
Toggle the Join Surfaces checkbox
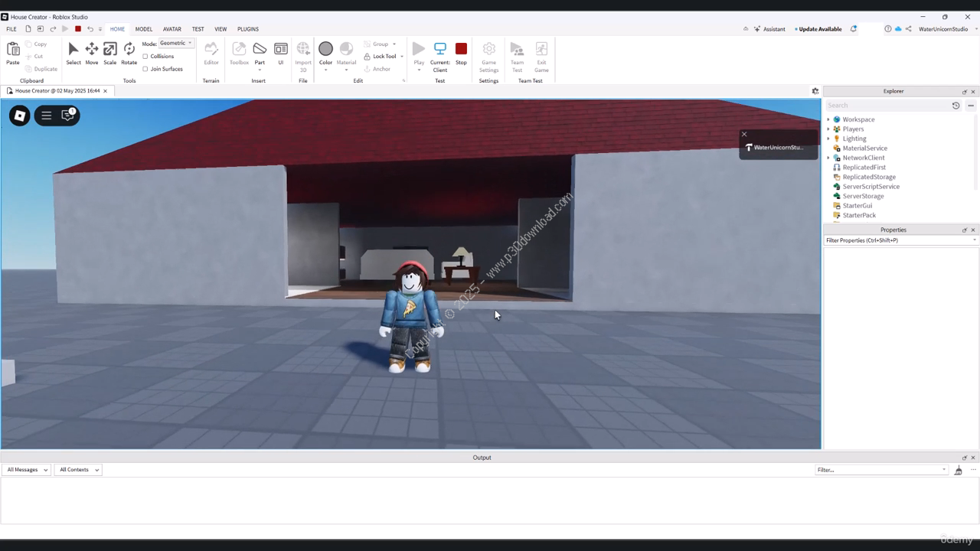pyautogui.click(x=145, y=69)
